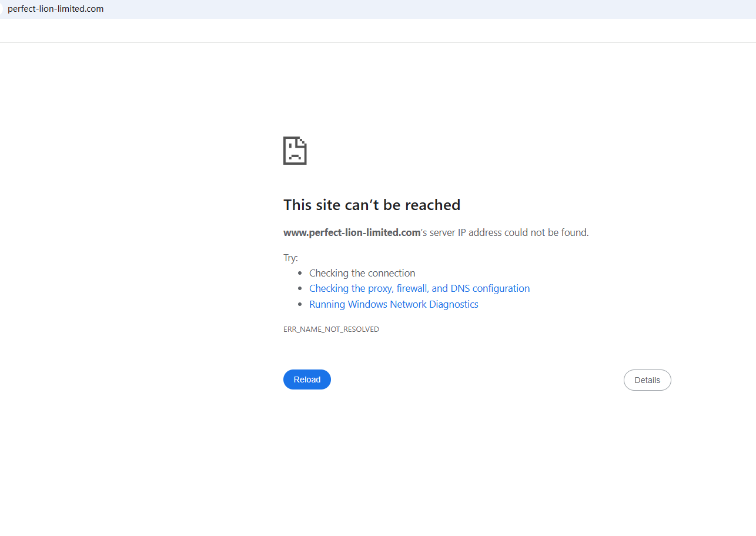Click the "Try:" label
756x536 pixels.
click(290, 258)
